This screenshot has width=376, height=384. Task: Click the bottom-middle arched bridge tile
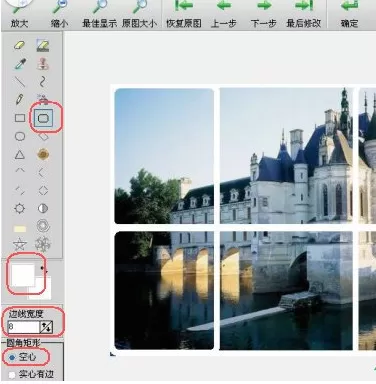286,290
